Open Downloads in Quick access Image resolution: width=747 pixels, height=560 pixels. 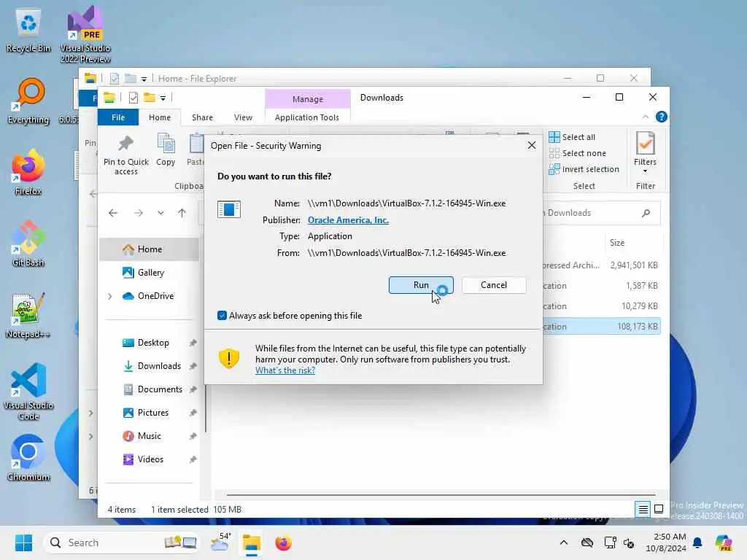158,366
